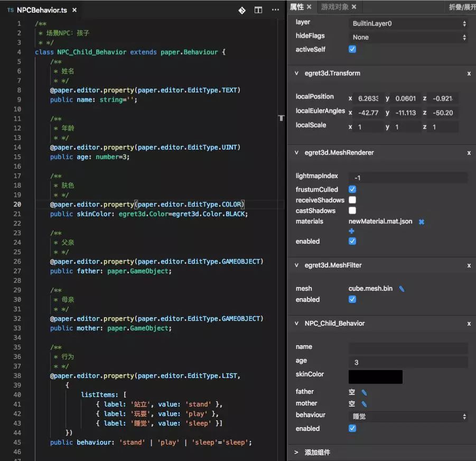Toggle the activeSelf checkbox
Screen dimensions: 476x461
click(352, 49)
